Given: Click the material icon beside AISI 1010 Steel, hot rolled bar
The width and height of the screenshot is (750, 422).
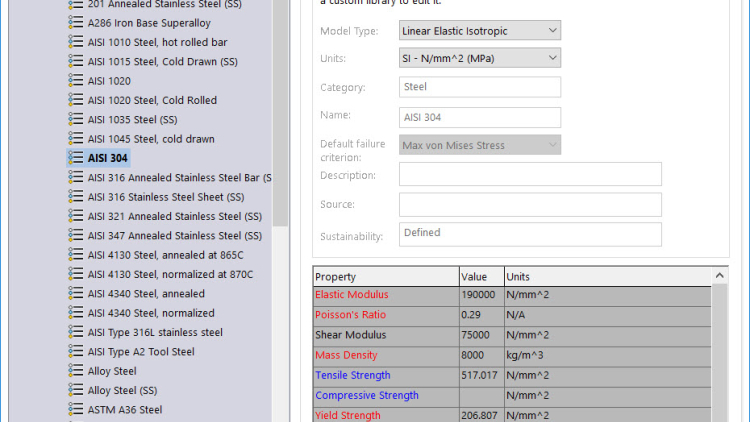Looking at the screenshot, I should (76, 42).
